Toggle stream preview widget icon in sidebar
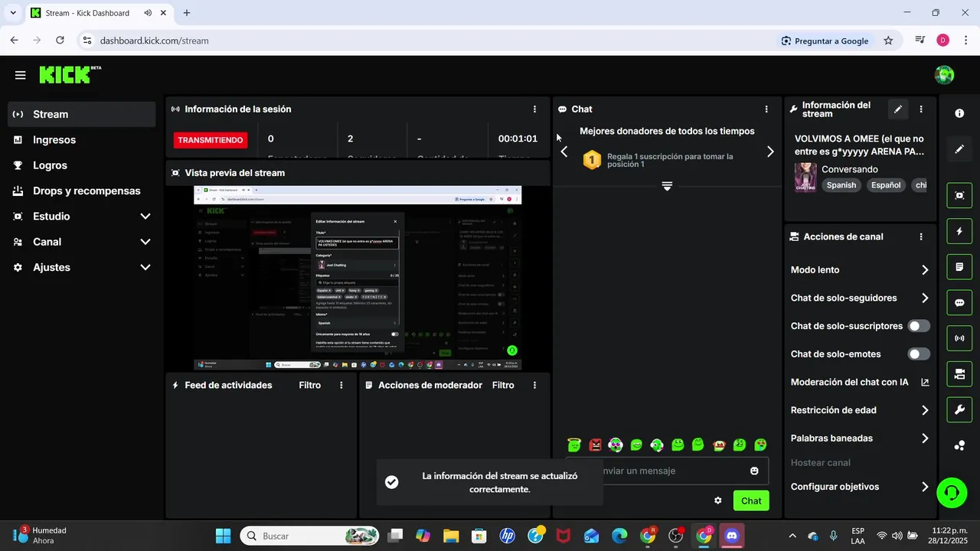Viewport: 980px width, 551px height. tap(959, 195)
